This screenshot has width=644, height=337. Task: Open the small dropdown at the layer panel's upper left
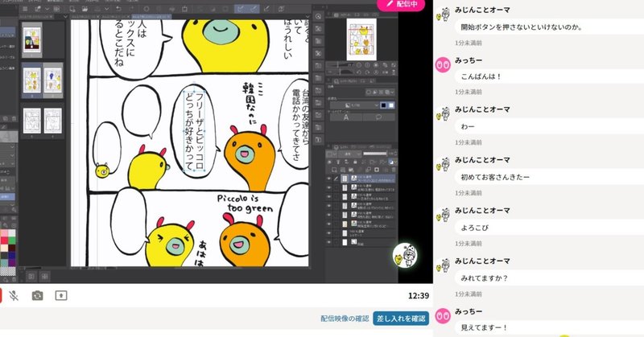click(331, 154)
